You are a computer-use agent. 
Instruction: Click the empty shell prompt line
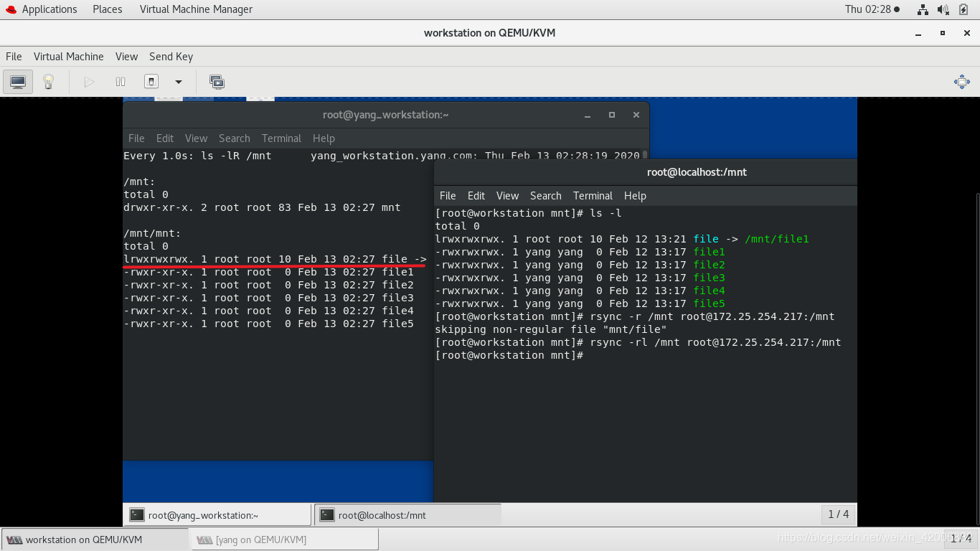[509, 355]
